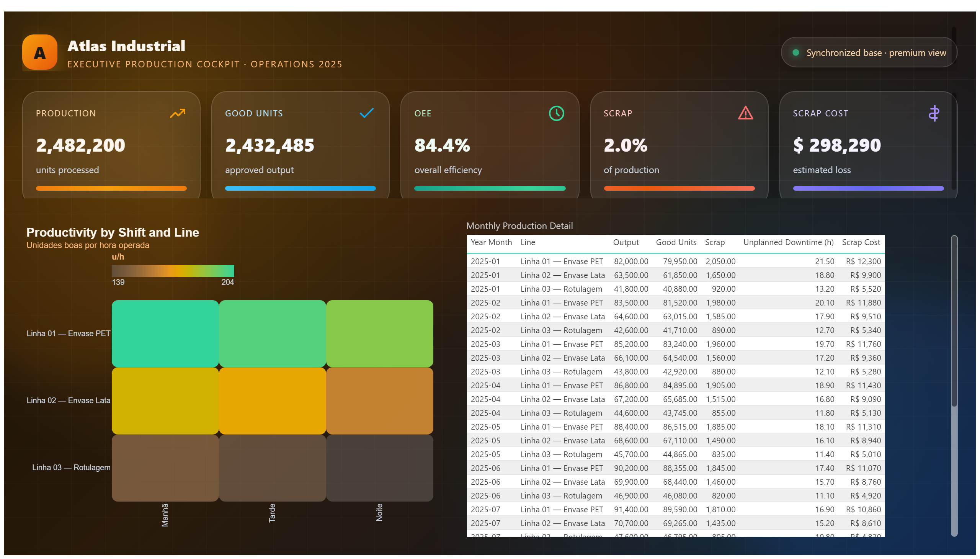Viewport: 980px width, 559px height.
Task: Sort table by Year Month column
Action: 491,242
